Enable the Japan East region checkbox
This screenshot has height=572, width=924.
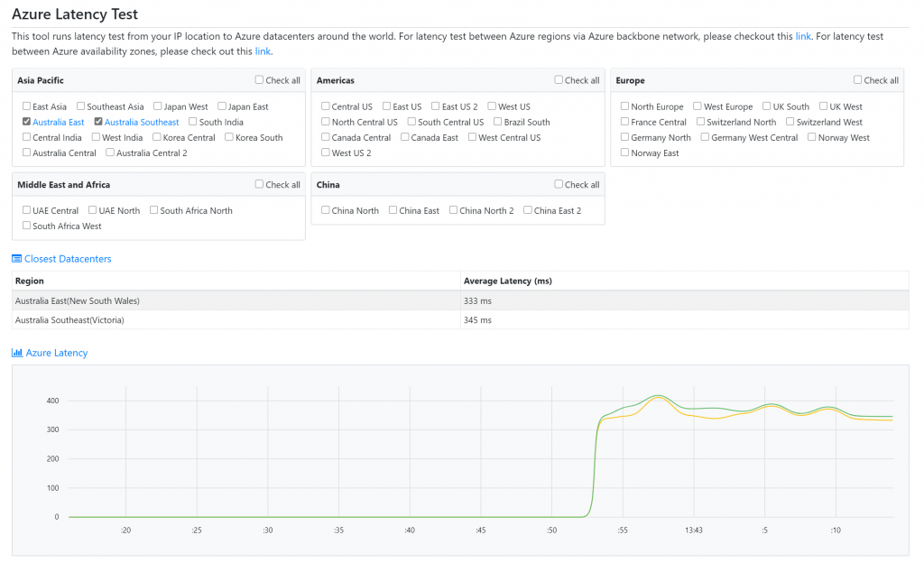pyautogui.click(x=222, y=106)
